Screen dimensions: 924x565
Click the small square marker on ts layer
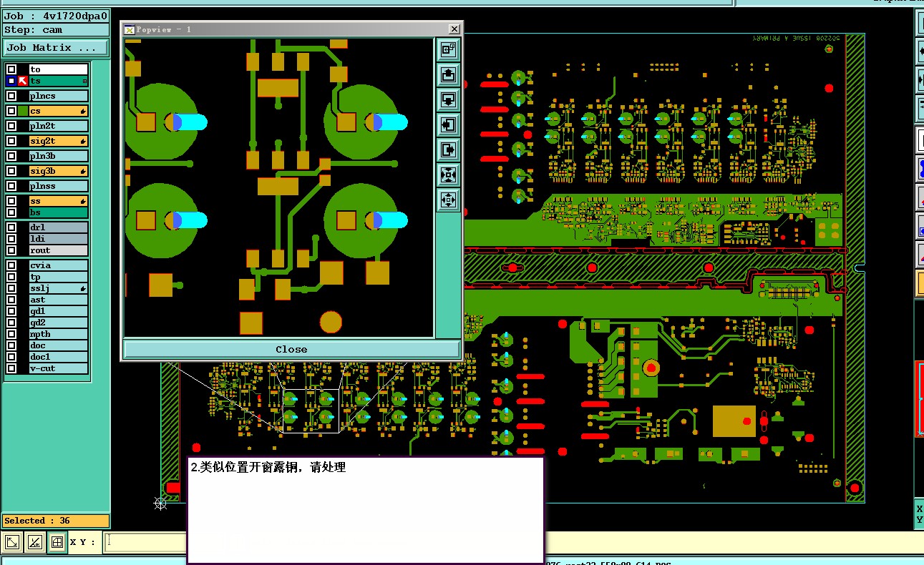pyautogui.click(x=84, y=82)
